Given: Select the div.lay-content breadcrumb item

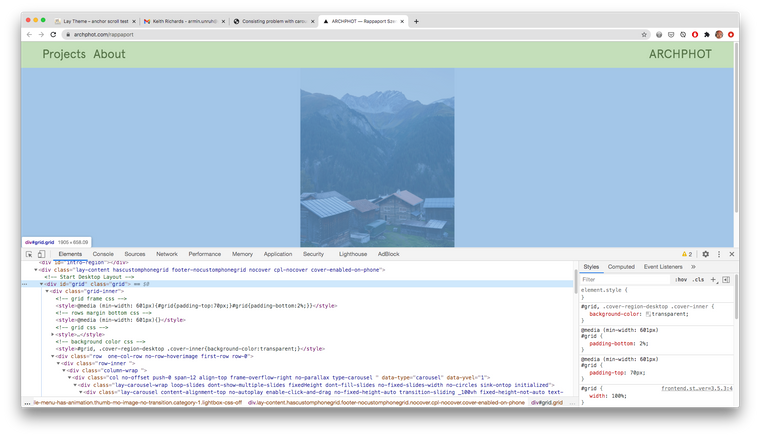Looking at the screenshot, I should [386, 403].
